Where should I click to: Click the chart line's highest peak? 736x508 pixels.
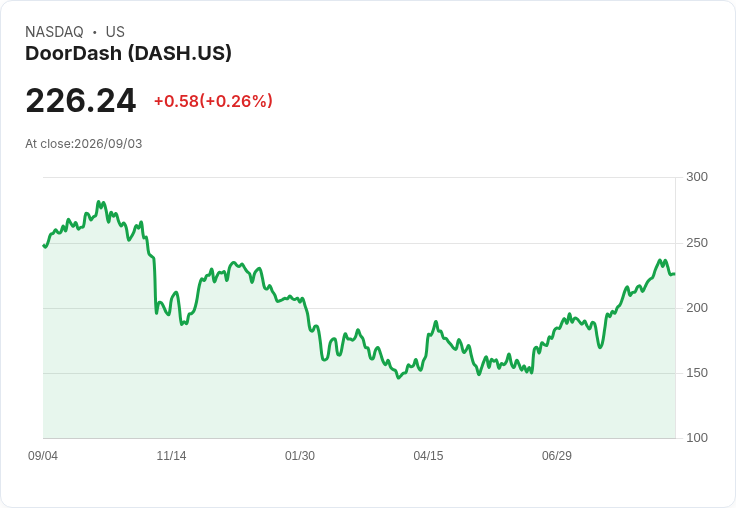click(99, 202)
